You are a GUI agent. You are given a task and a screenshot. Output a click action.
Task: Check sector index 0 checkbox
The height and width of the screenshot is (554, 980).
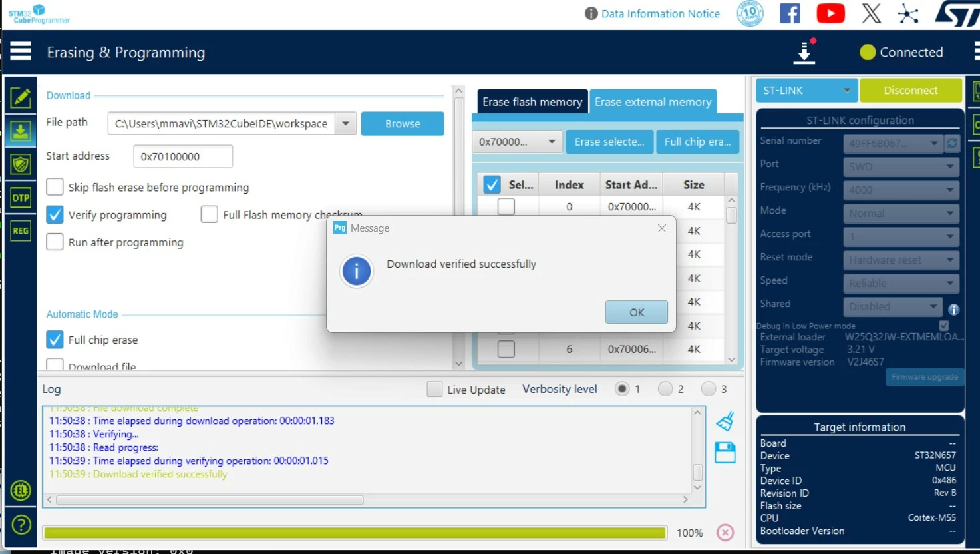pos(506,207)
